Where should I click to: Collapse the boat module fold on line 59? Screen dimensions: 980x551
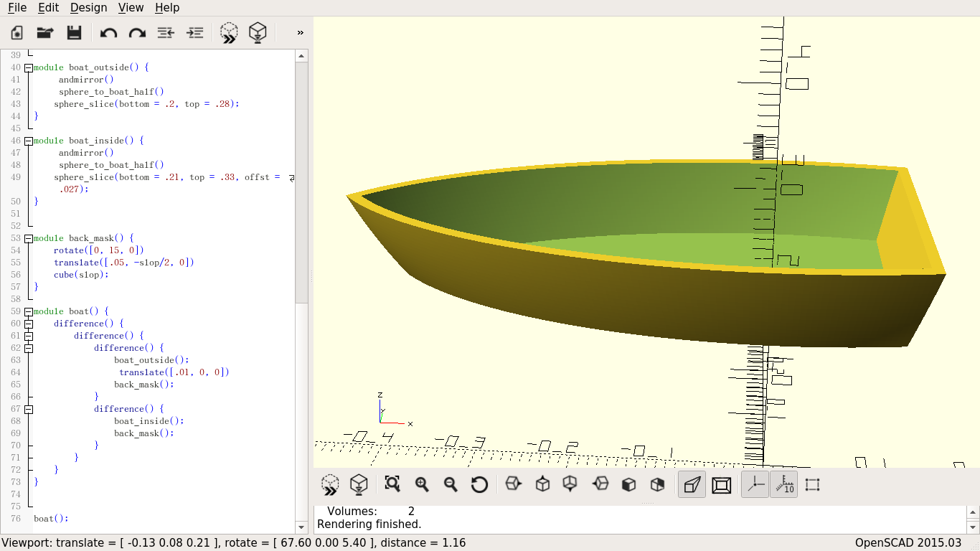point(29,311)
